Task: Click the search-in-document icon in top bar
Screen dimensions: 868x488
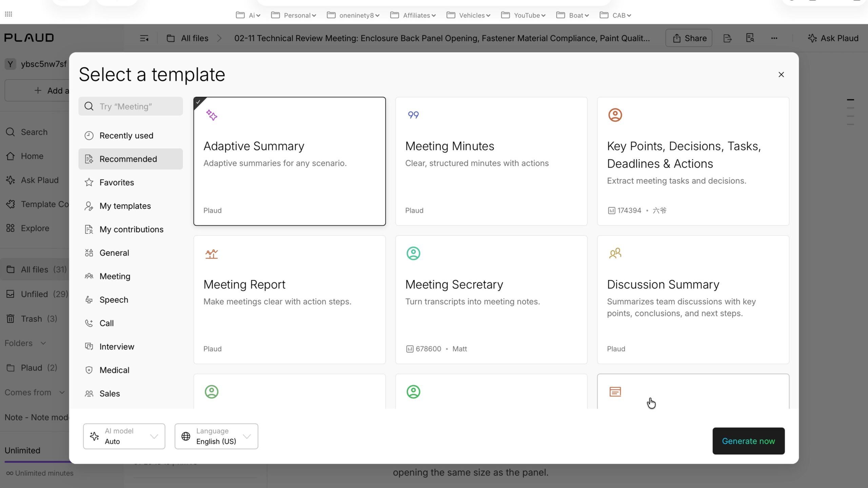Action: click(x=750, y=38)
